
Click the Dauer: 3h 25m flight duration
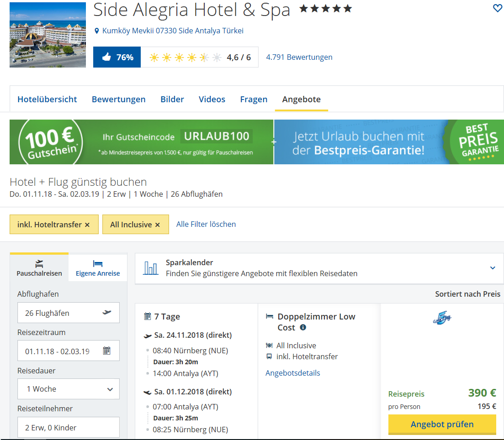click(x=175, y=418)
